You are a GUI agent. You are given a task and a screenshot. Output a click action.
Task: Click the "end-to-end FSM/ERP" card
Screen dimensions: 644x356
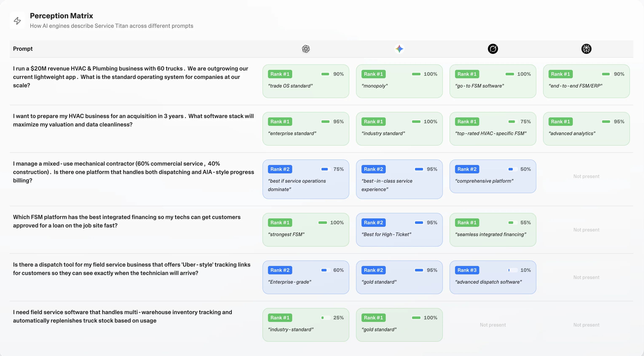[586, 81]
